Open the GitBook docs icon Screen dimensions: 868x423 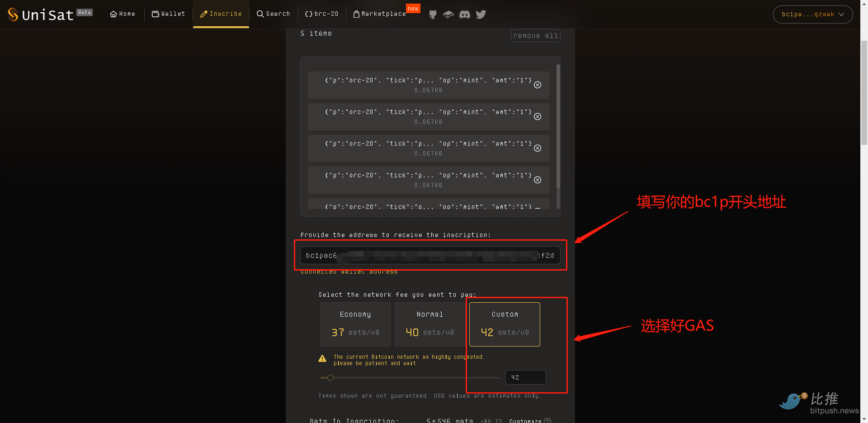(448, 14)
